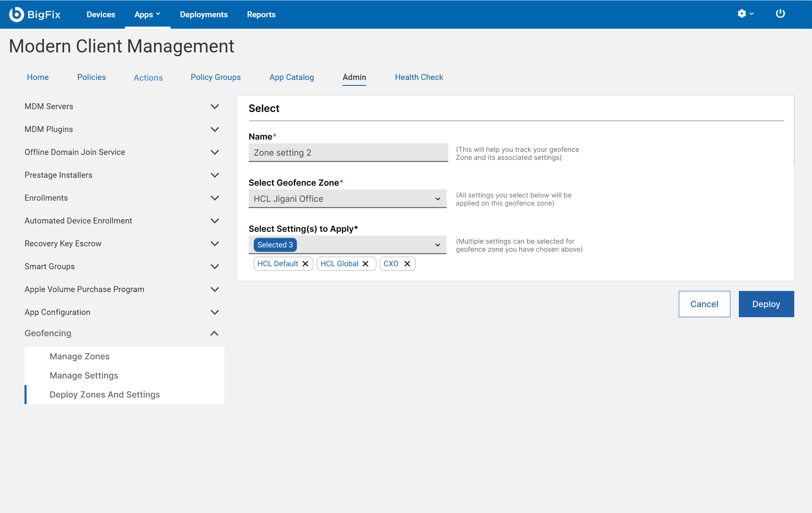Screen dimensions: 812x513
Task: Click the Deploy button
Action: 766,304
